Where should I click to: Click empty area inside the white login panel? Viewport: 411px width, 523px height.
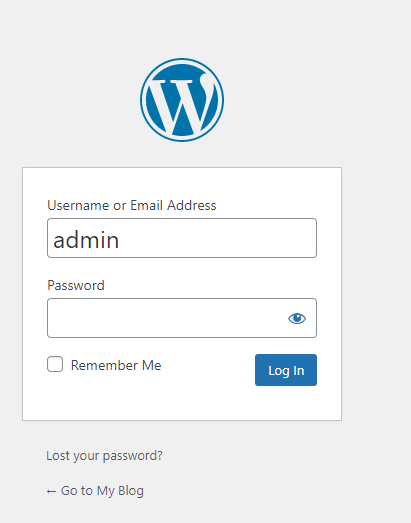(x=182, y=404)
